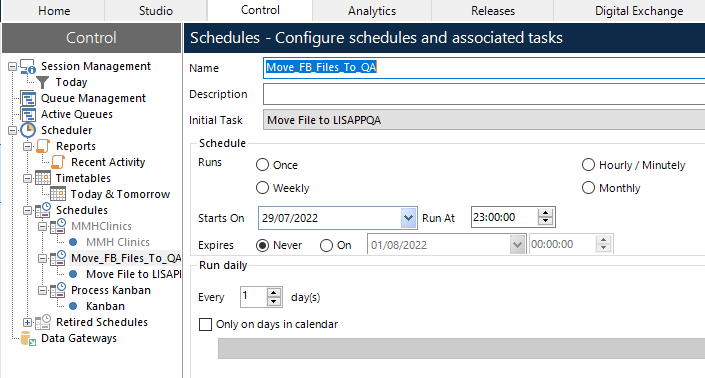705x378 pixels.
Task: Click the Reports scroll icon
Action: 43,146
